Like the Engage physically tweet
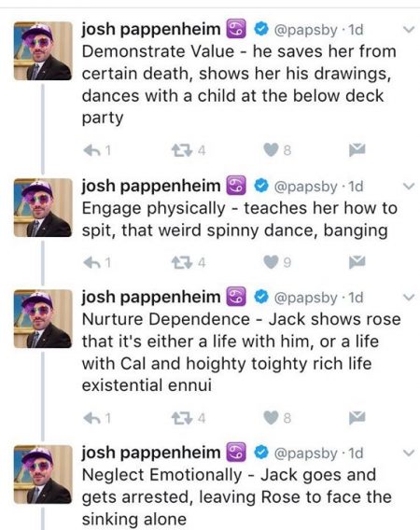The height and width of the screenshot is (530, 420). tap(272, 262)
